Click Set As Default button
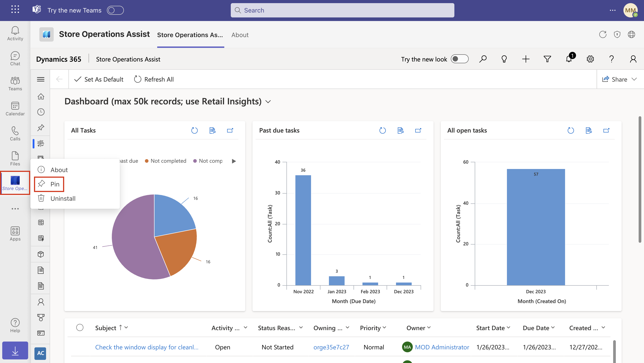Viewport: 644px width, 363px height. pyautogui.click(x=99, y=79)
